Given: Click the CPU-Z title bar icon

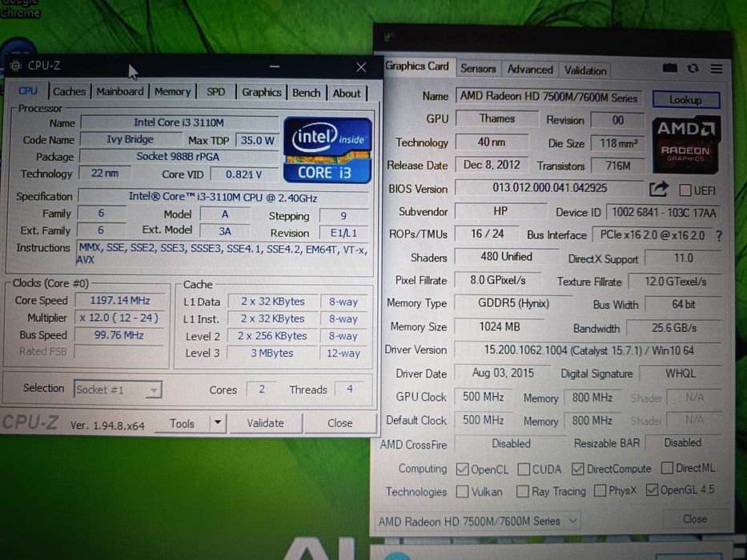Looking at the screenshot, I should 16,66.
